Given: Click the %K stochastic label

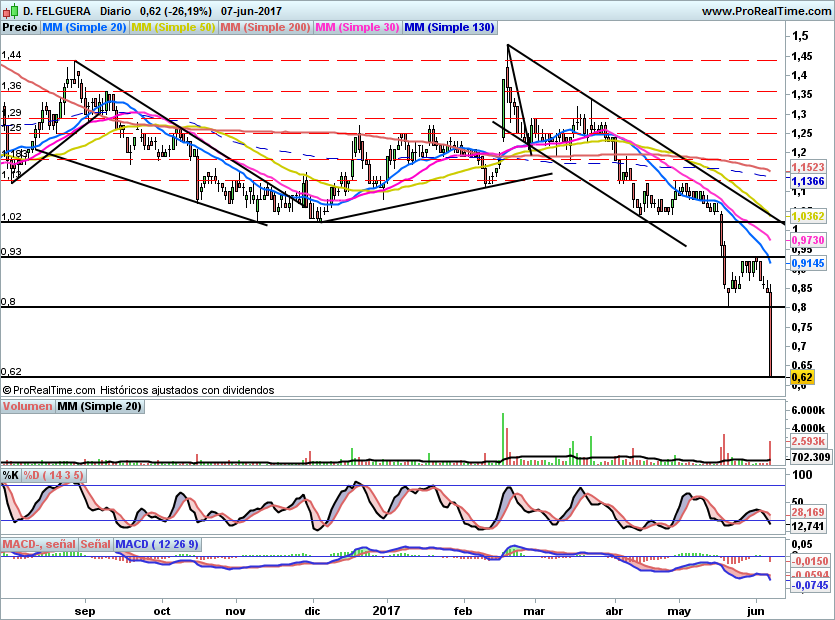Looking at the screenshot, I should tap(12, 475).
